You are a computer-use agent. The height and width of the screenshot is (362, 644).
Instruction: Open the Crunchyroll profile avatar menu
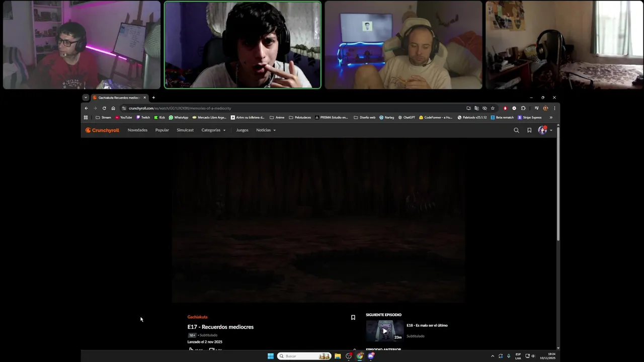point(545,130)
